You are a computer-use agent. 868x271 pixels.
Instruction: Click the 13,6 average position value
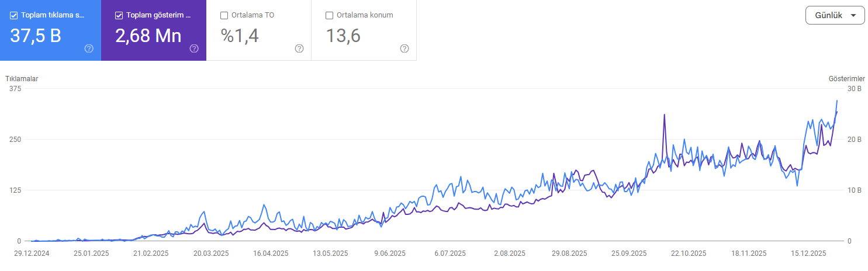click(x=343, y=36)
